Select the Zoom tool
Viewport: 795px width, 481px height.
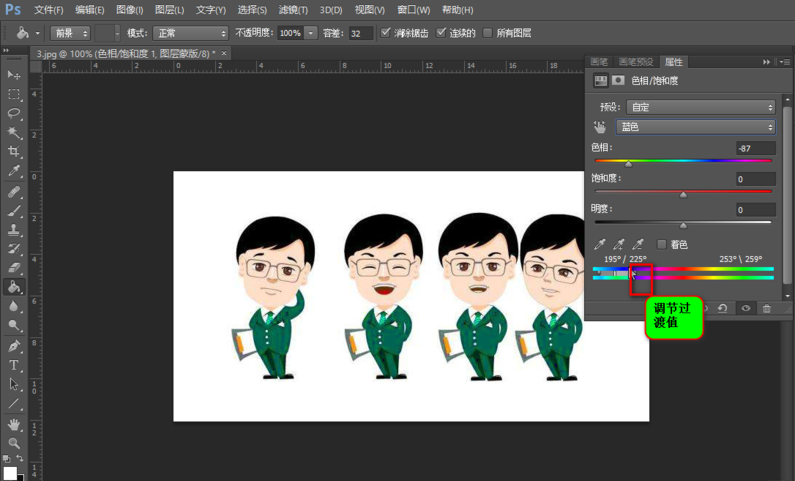pos(14,443)
